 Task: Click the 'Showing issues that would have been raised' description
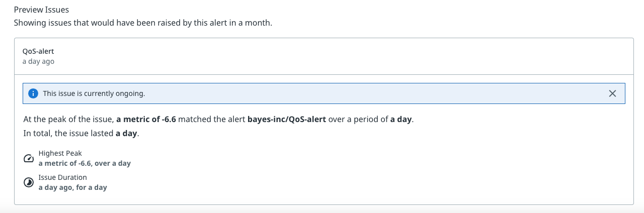pyautogui.click(x=143, y=23)
